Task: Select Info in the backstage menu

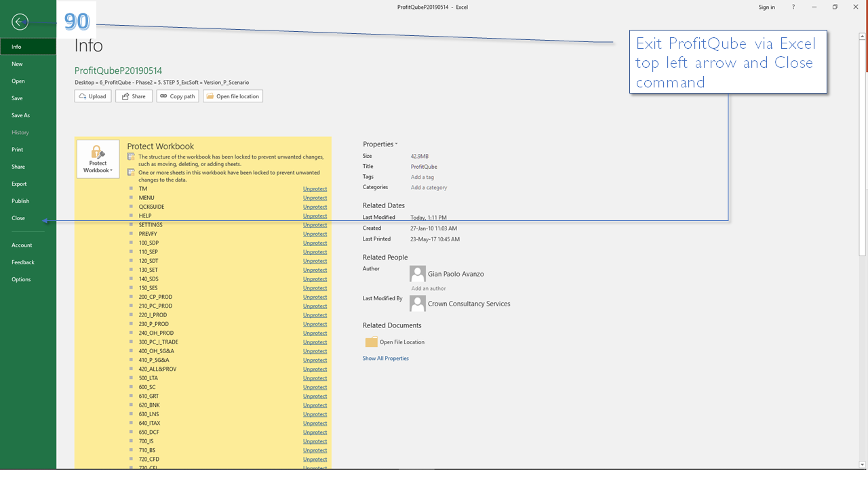Action: point(28,47)
